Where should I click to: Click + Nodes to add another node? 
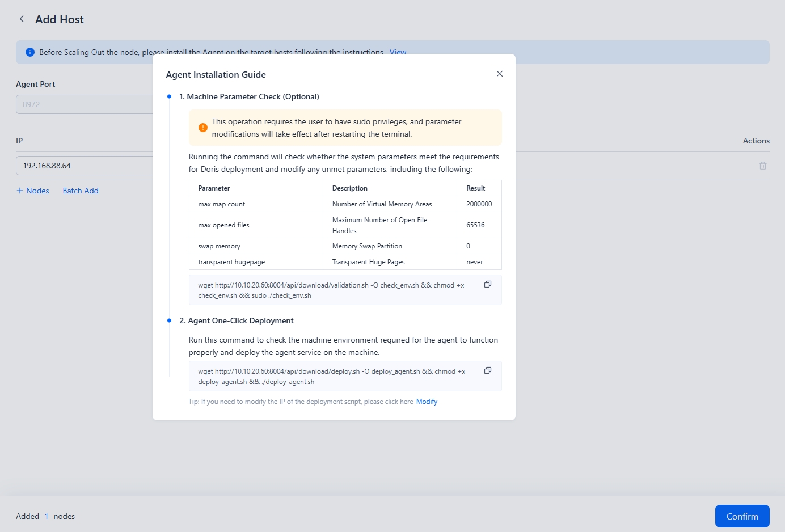32,191
